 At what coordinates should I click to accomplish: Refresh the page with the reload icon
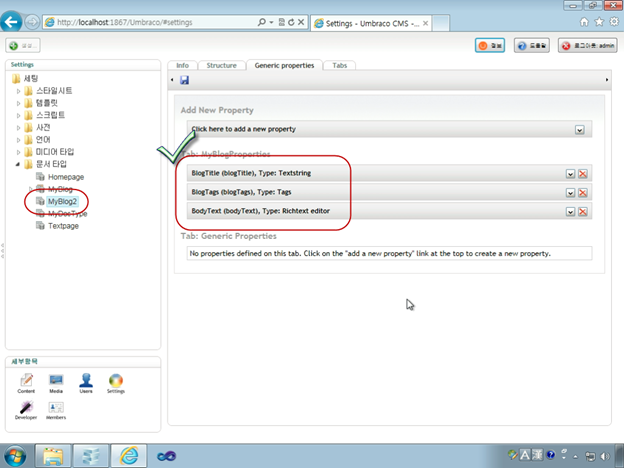[291, 22]
